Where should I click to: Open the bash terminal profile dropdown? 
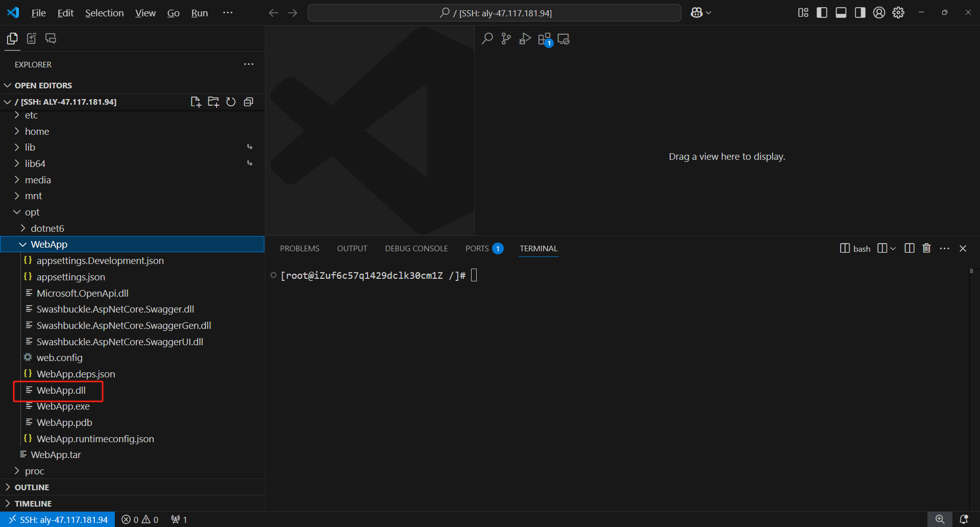click(894, 248)
